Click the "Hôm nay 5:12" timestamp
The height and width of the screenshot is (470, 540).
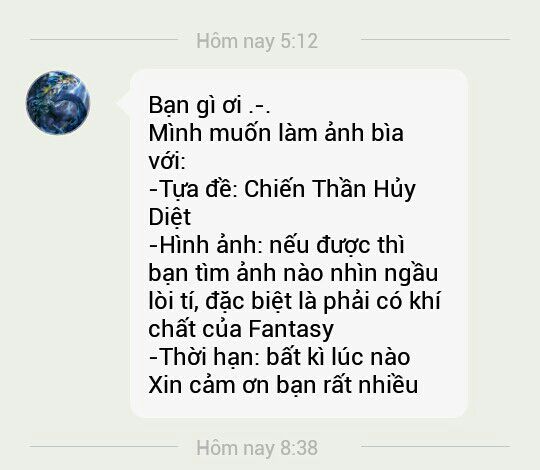(x=257, y=41)
